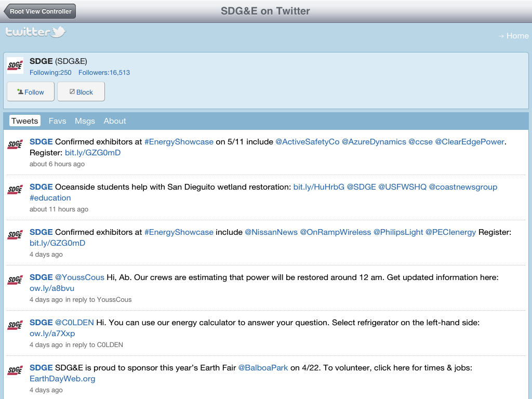Open the #education hashtag

(x=50, y=198)
